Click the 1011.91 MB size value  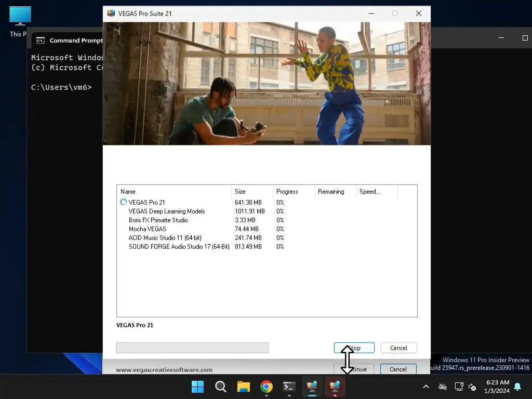(x=250, y=211)
